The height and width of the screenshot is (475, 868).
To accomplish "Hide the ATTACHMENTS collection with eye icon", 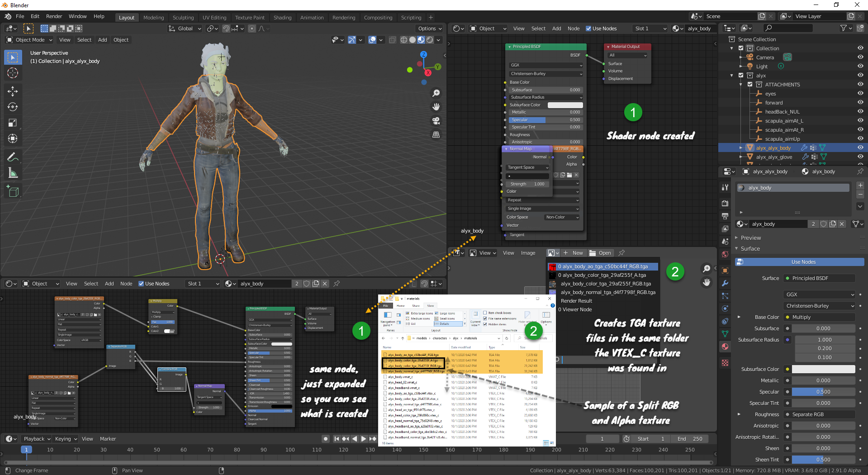I will (860, 85).
